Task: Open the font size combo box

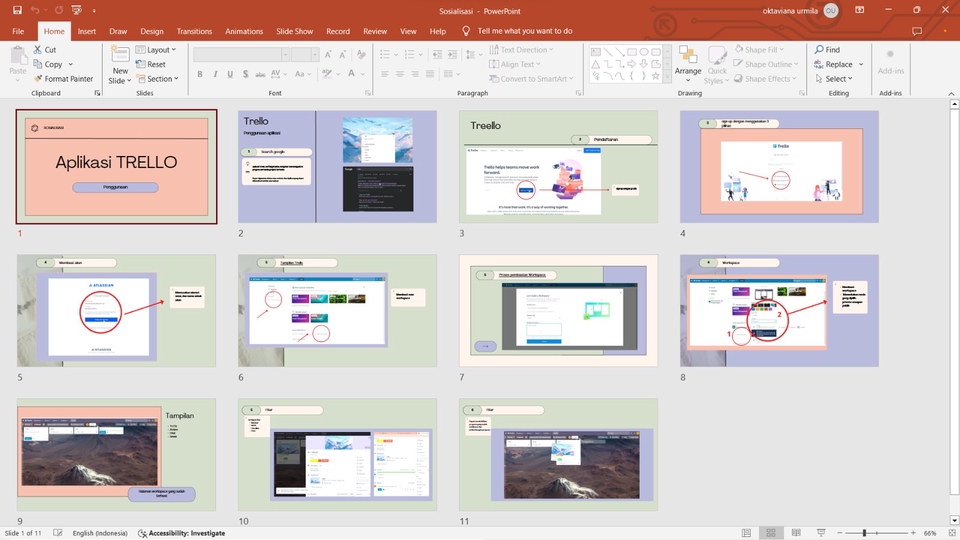Action: (x=304, y=54)
